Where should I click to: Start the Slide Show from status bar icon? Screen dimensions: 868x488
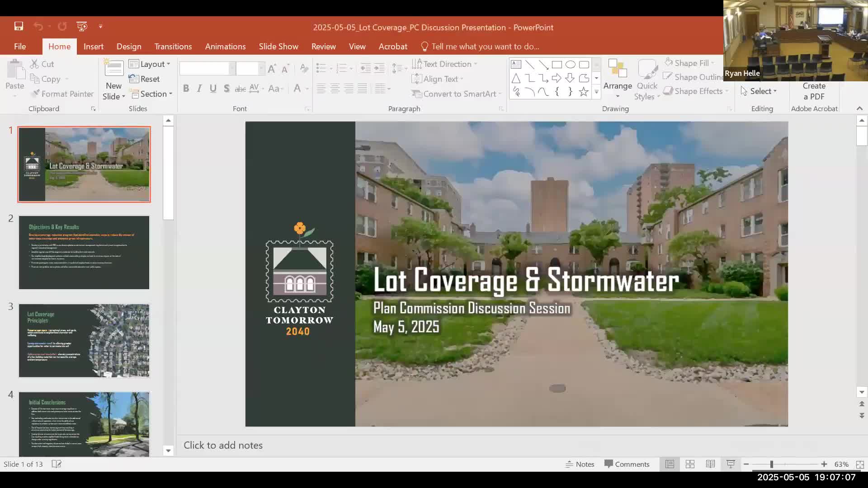(731, 464)
